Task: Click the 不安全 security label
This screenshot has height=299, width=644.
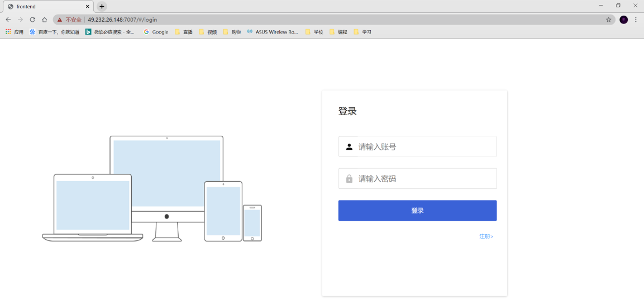Action: 74,20
